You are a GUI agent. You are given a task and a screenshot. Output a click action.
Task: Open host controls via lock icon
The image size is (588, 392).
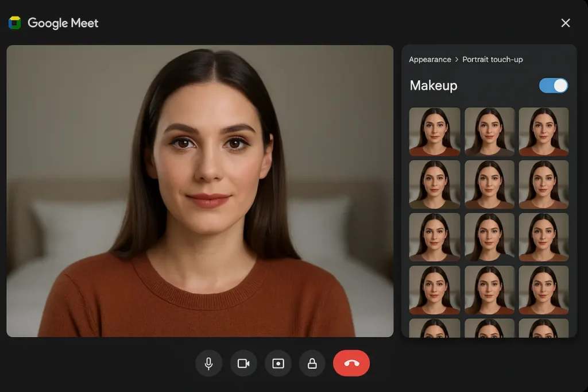coord(312,363)
